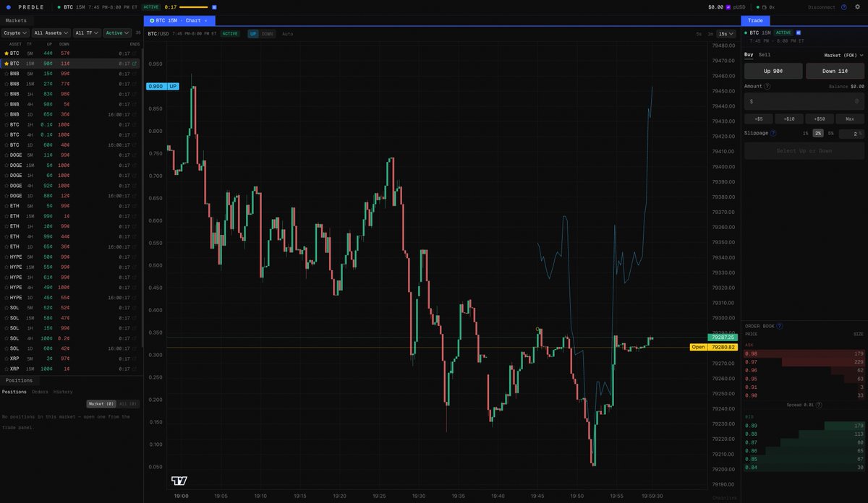Viewport: 868px width, 503px height.
Task: Favorite the ETH 5M market star
Action: point(7,206)
